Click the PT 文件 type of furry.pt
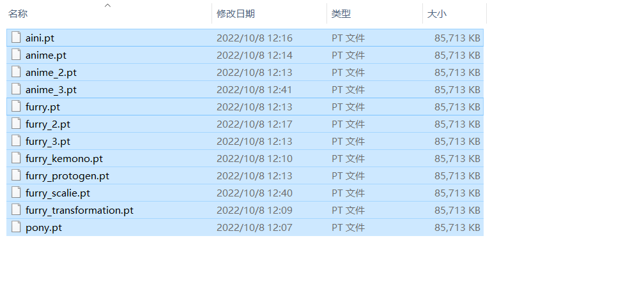The height and width of the screenshot is (289, 644). pyautogui.click(x=348, y=107)
